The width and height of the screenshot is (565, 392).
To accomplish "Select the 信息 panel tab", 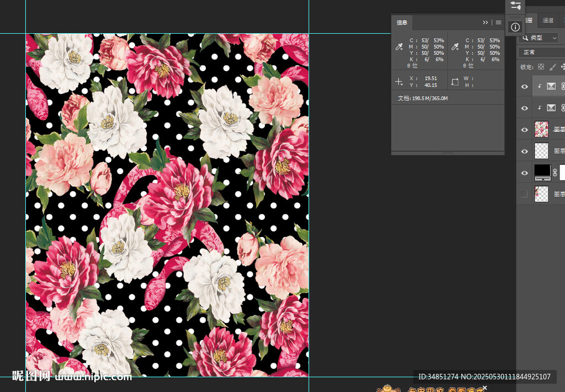I will pos(402,23).
